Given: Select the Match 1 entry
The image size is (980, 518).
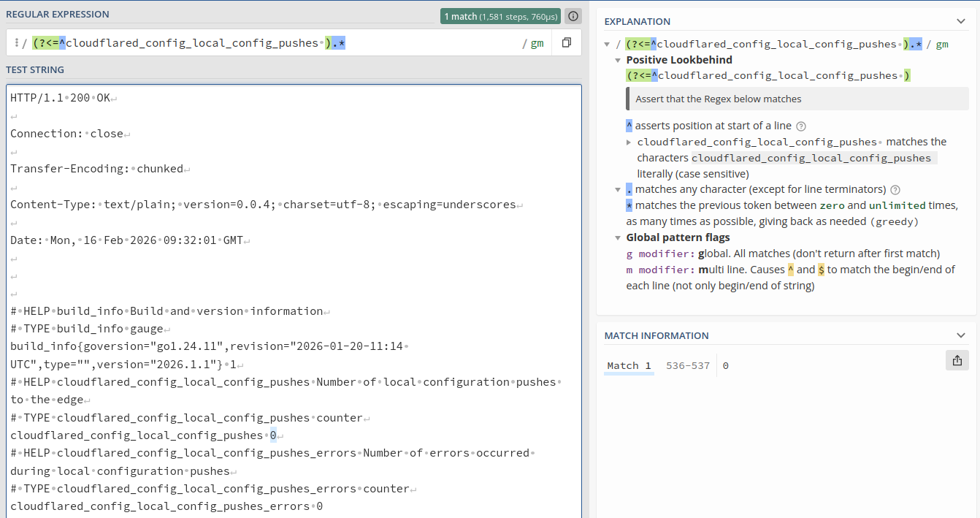Looking at the screenshot, I should (628, 365).
